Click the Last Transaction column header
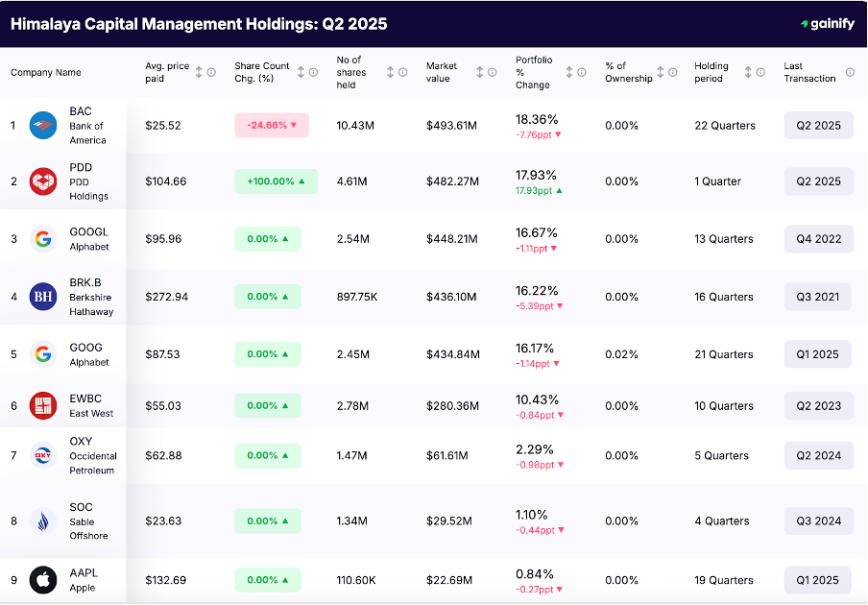 809,72
